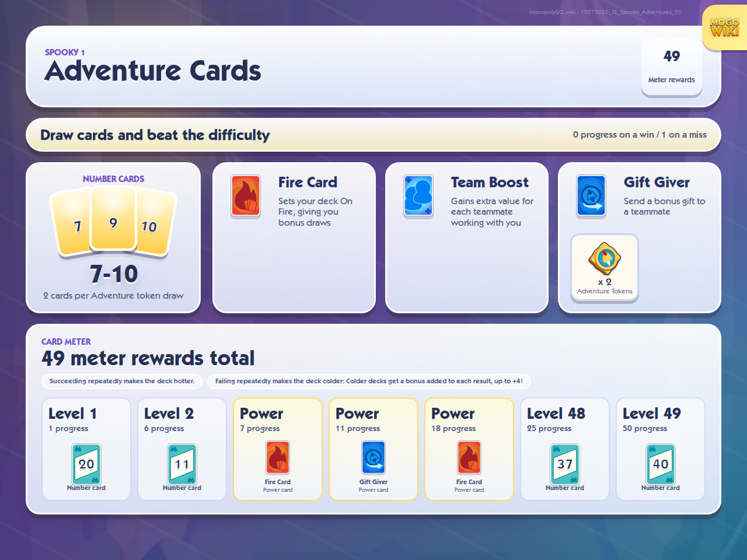Click the 'Failing repeatedly makes the deck colder' pill
This screenshot has height=560, width=747.
coord(369,381)
